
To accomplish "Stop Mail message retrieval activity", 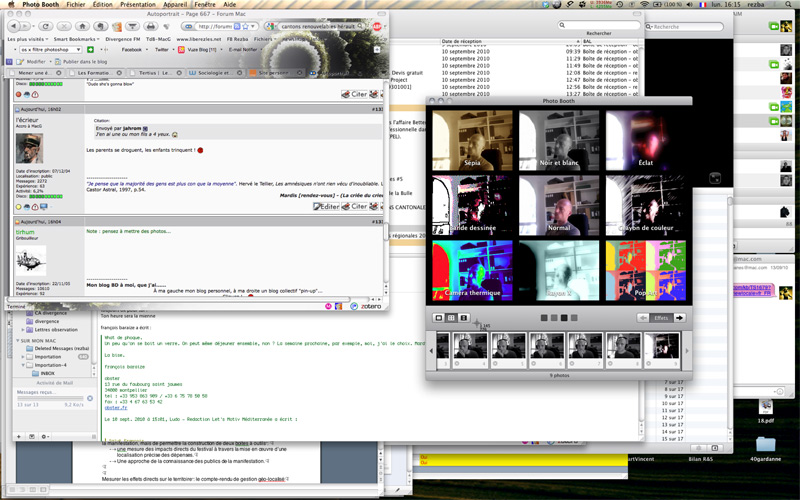I will [90, 398].
